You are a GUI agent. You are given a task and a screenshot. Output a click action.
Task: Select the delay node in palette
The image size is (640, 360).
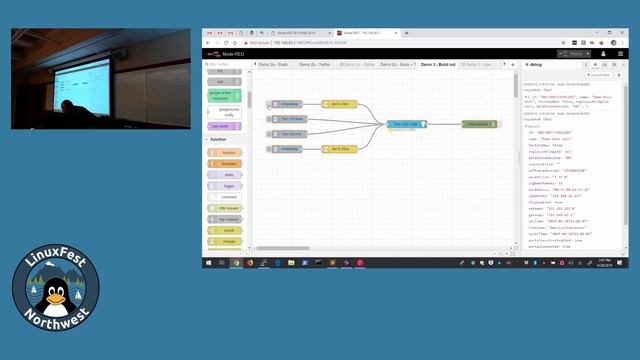[225, 175]
